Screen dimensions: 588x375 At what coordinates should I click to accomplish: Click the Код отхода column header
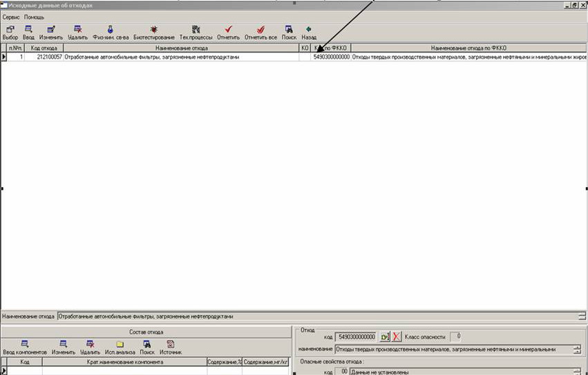click(x=44, y=48)
